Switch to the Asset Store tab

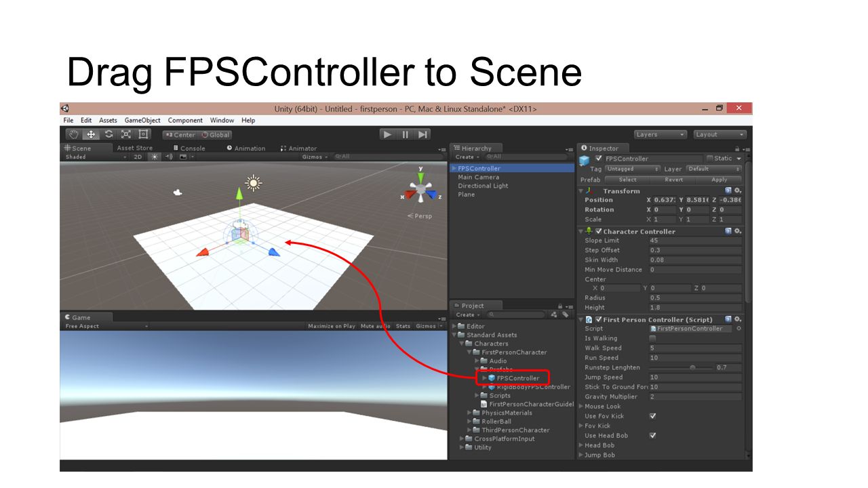(x=134, y=148)
